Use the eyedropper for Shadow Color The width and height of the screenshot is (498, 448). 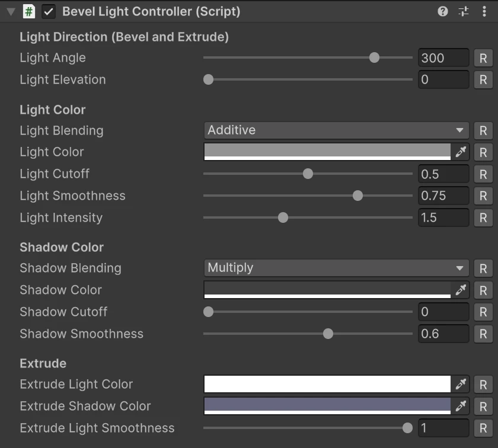click(x=461, y=290)
